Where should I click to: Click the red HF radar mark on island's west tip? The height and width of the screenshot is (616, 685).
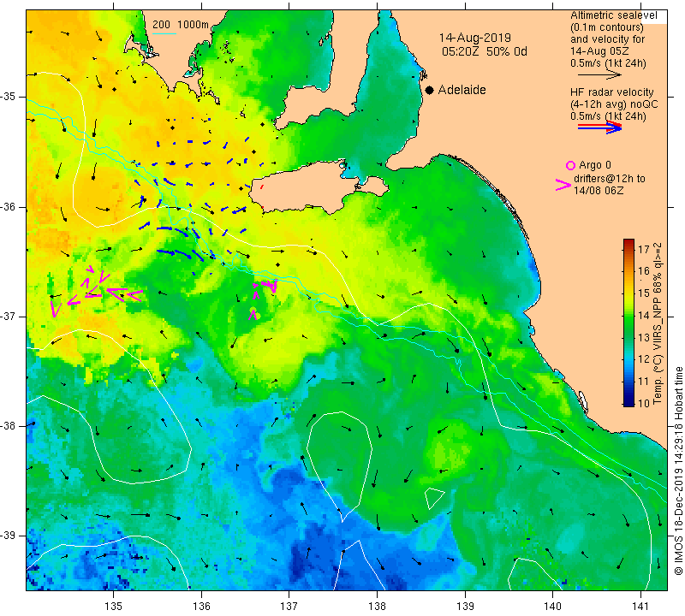(262, 187)
